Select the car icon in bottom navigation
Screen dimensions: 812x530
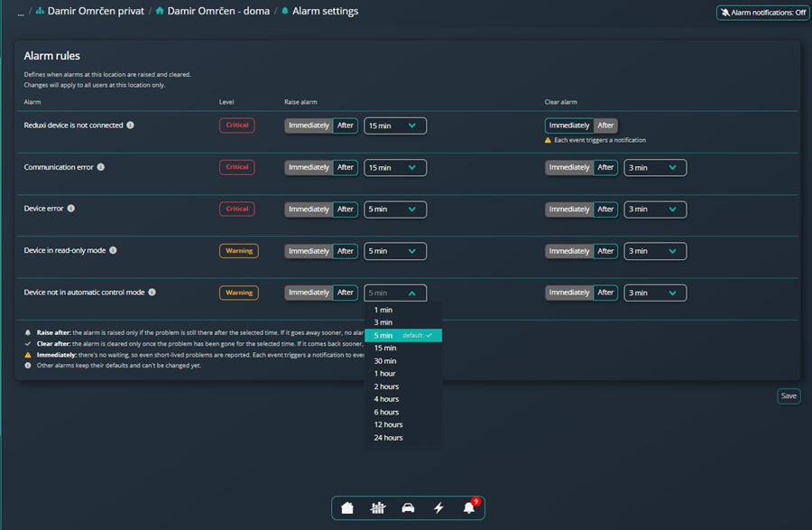pyautogui.click(x=408, y=507)
